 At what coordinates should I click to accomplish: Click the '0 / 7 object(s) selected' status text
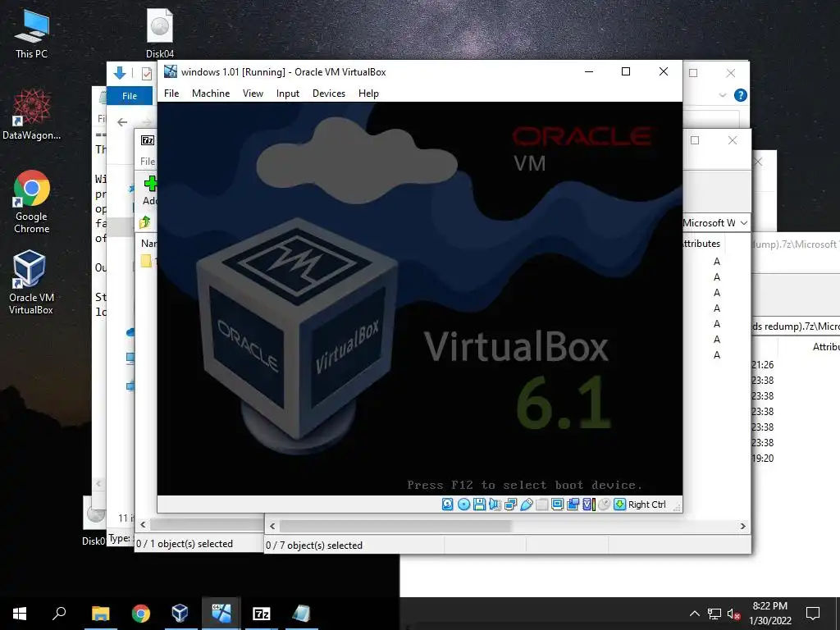314,546
